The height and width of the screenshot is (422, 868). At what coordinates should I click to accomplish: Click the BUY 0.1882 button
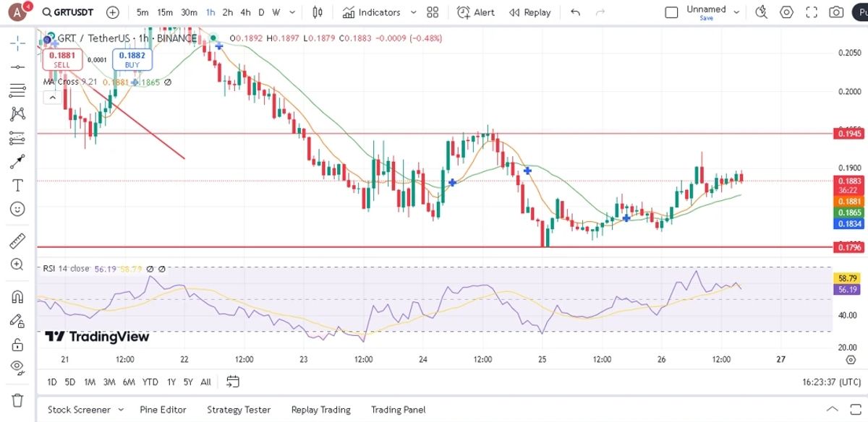click(132, 59)
